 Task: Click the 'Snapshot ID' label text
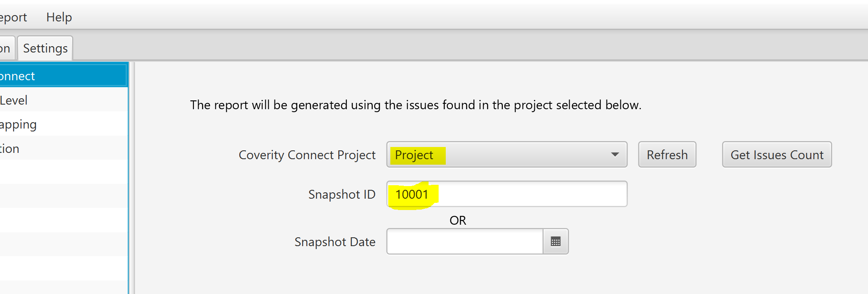342,194
